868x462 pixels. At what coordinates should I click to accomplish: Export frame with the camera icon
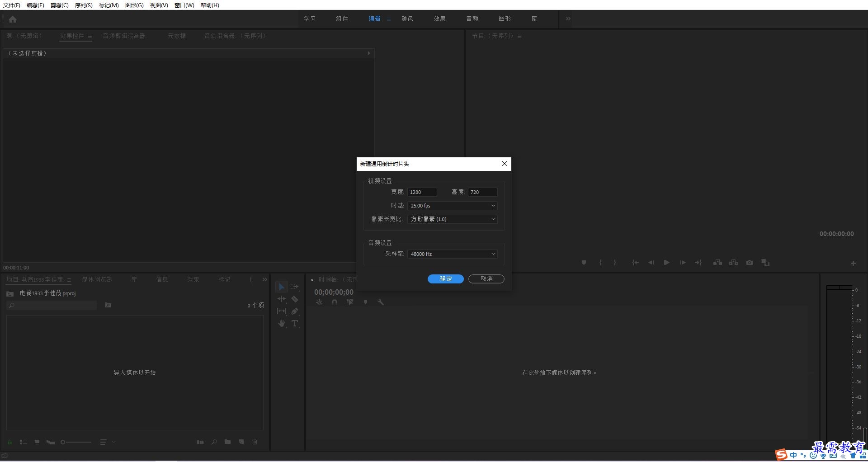click(x=750, y=263)
